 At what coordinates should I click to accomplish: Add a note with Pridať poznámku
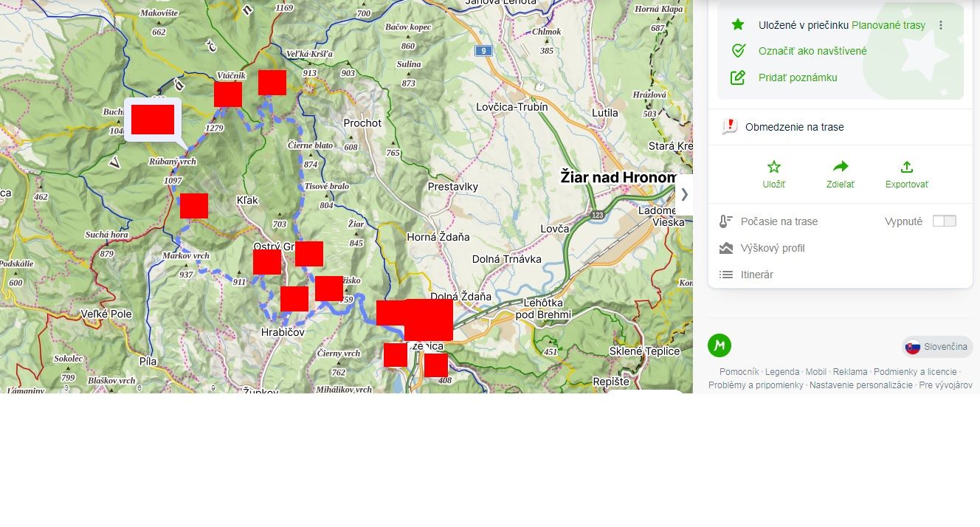(x=798, y=77)
